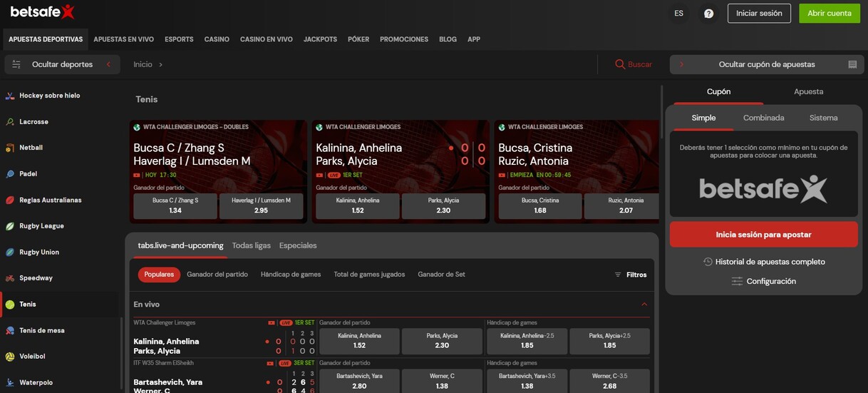Click the stream icon in Bartashevich live row
The height and width of the screenshot is (393, 868).
[x=272, y=363]
